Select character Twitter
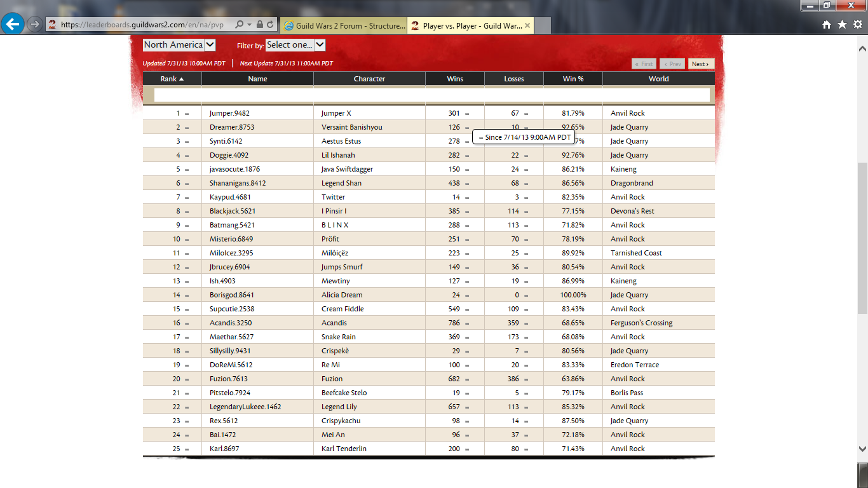This screenshot has height=488, width=868. click(334, 197)
